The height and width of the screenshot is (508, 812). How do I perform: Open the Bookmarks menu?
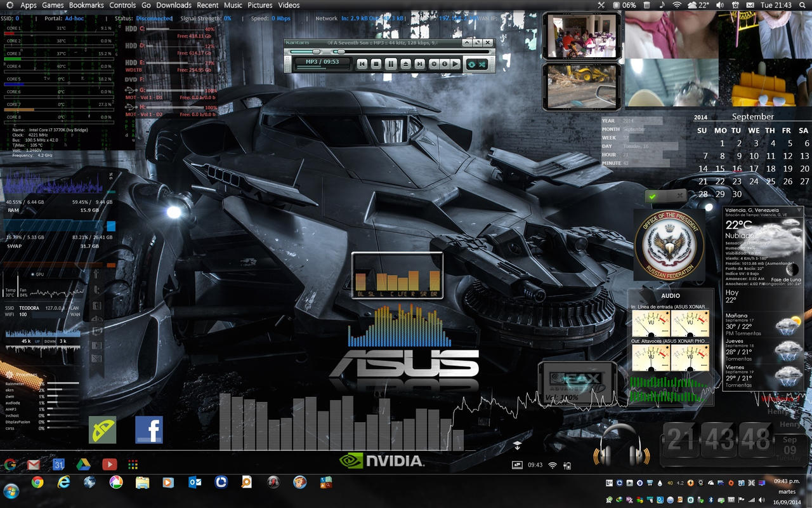point(86,5)
